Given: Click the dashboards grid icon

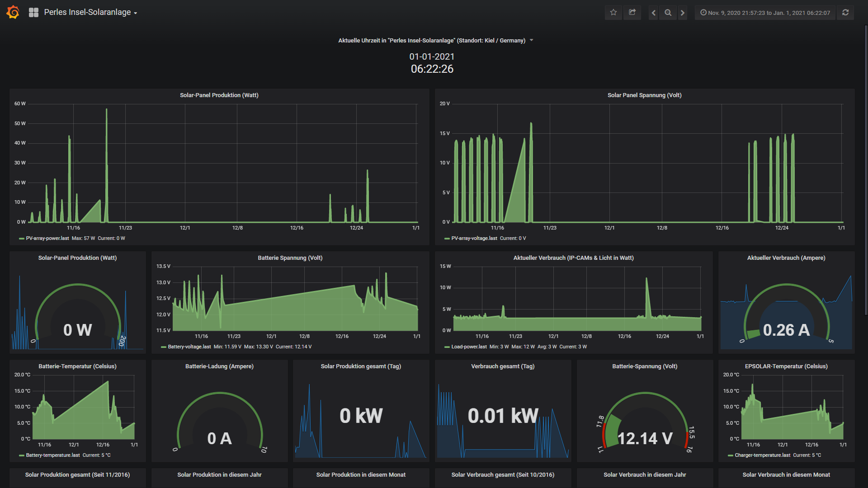Looking at the screenshot, I should 33,13.
